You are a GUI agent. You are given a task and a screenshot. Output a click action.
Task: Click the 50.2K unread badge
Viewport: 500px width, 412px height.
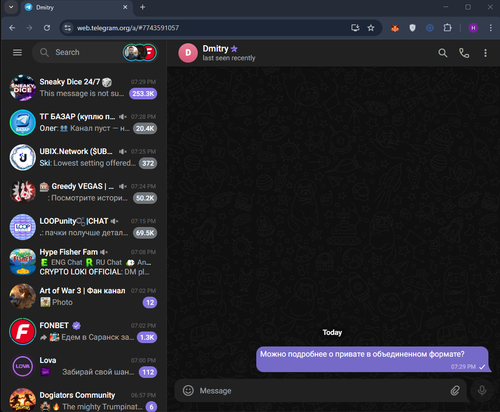click(x=145, y=198)
